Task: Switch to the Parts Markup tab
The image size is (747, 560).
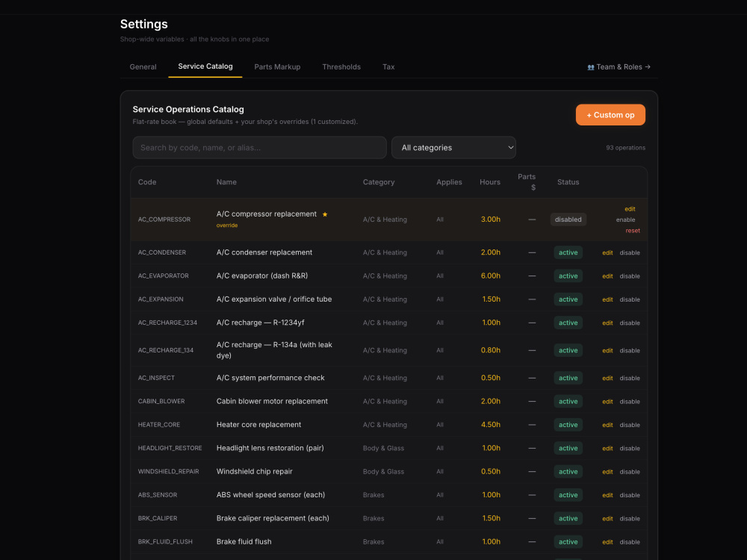Action: [x=277, y=66]
